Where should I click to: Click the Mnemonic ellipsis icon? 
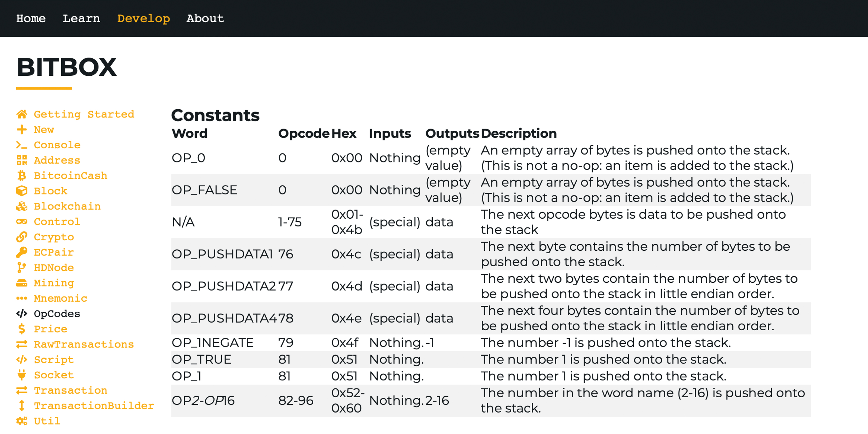point(22,298)
